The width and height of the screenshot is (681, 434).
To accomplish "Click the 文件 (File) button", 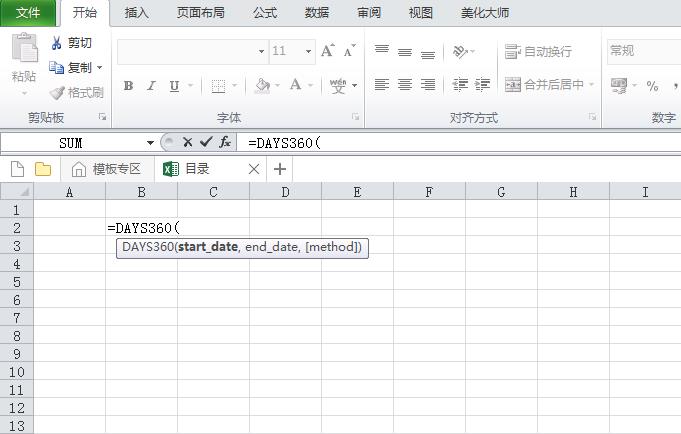I will tap(28, 13).
